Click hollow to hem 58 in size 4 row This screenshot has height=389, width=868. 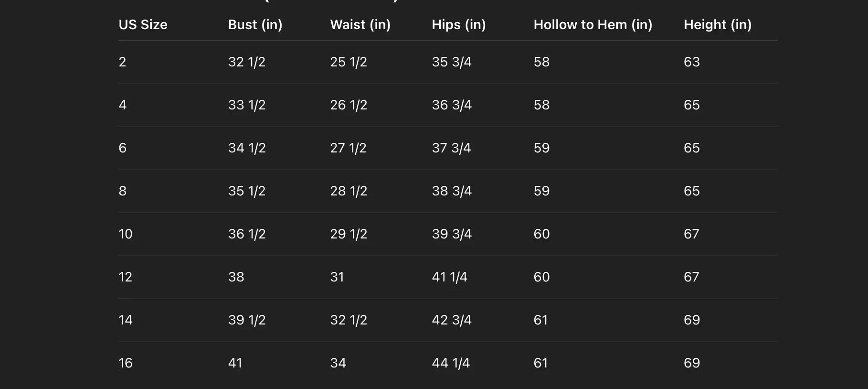541,105
